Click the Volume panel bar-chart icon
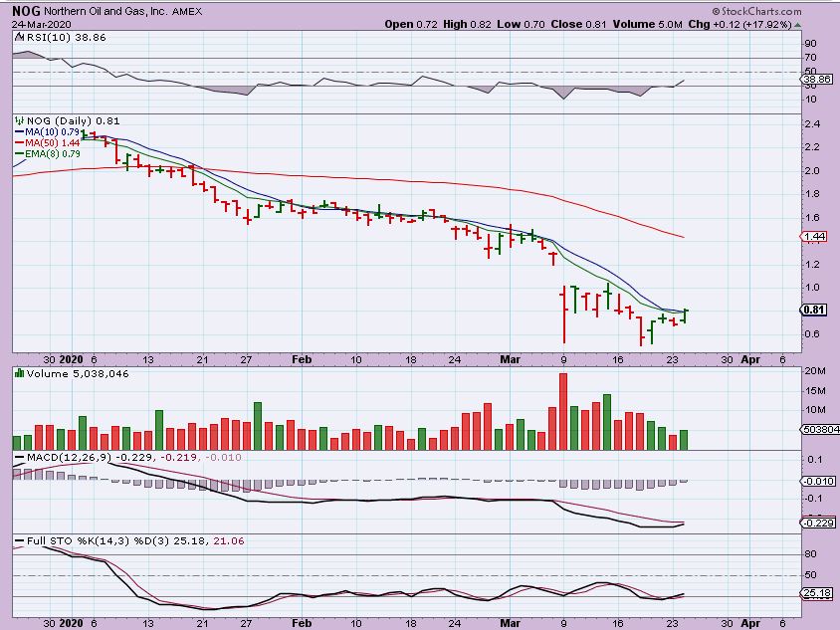The image size is (840, 630). [19, 373]
